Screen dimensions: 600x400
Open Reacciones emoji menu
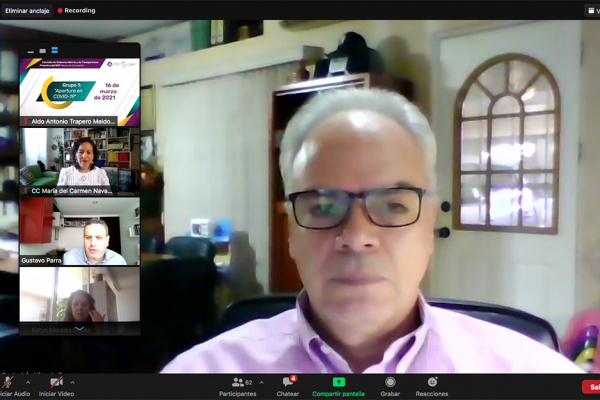(432, 387)
